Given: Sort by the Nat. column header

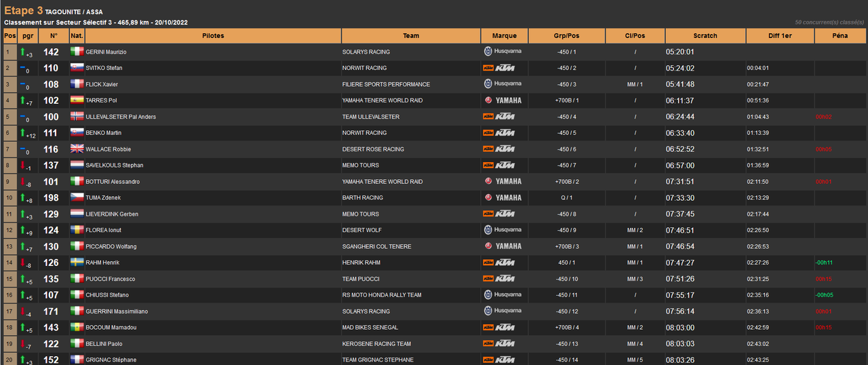Looking at the screenshot, I should pyautogui.click(x=77, y=36).
